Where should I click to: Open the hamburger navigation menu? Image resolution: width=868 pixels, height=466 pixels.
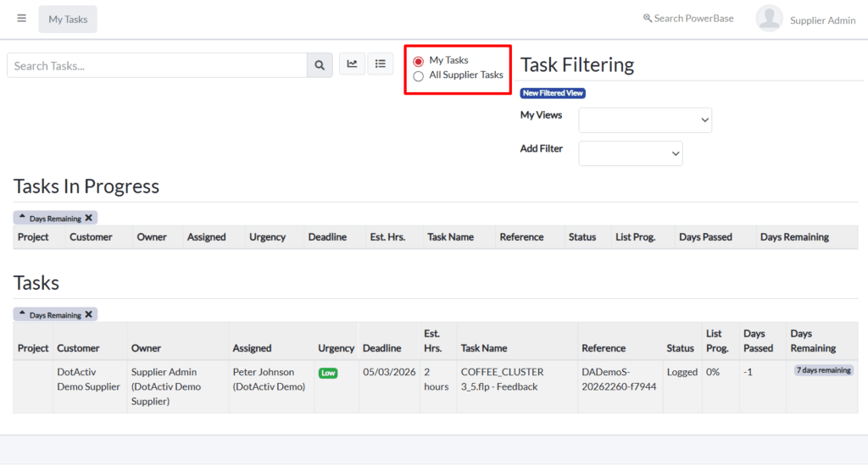pos(21,19)
